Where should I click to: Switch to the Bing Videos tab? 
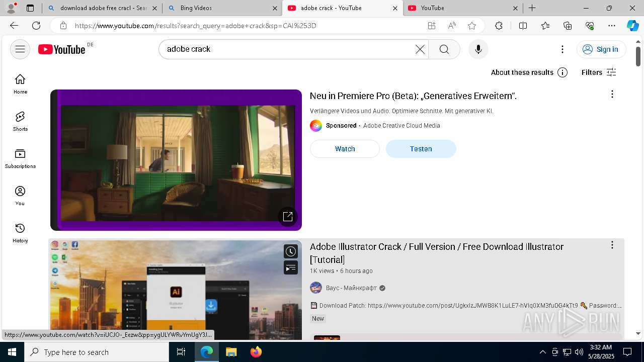[x=222, y=8]
